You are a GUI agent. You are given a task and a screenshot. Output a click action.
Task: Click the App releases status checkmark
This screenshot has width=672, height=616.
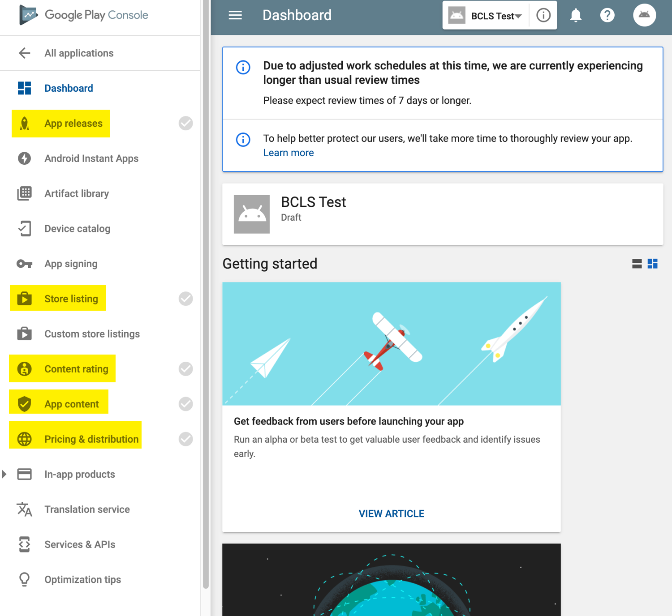tap(185, 123)
